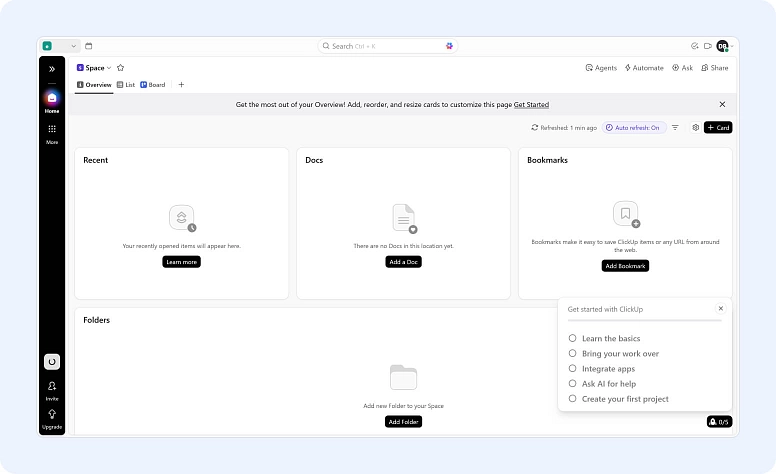776x474 pixels.
Task: Expand the sidebar with double chevron
Action: pos(52,69)
